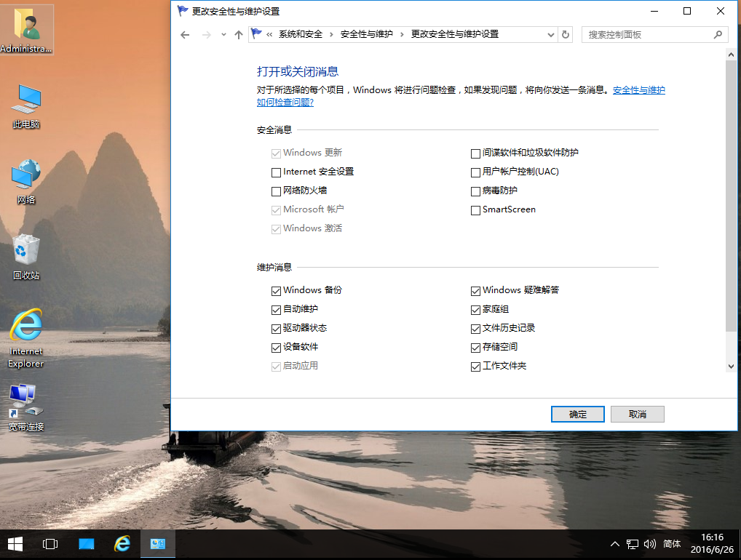Expand the chevron after 安全性与维护 breadcrumb
The image size is (741, 560).
402,34
